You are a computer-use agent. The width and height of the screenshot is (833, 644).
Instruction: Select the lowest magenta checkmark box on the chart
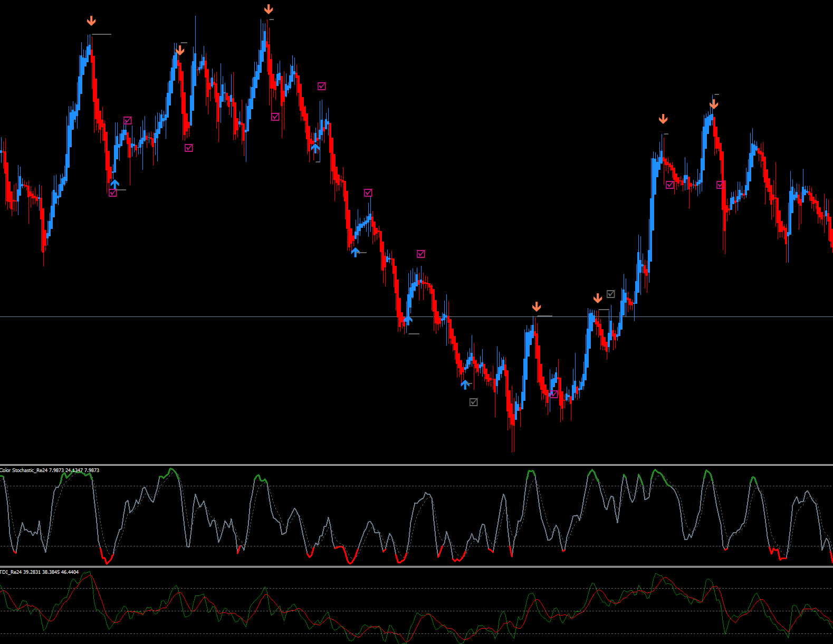pos(554,393)
